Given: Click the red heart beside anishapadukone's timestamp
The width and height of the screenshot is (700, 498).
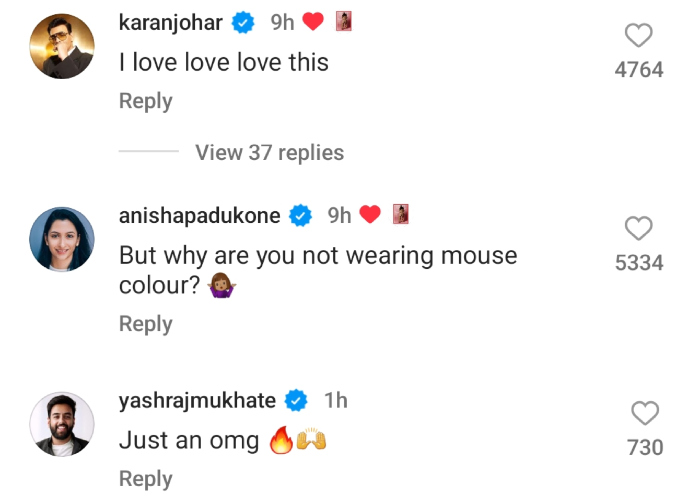Looking at the screenshot, I should (x=370, y=215).
